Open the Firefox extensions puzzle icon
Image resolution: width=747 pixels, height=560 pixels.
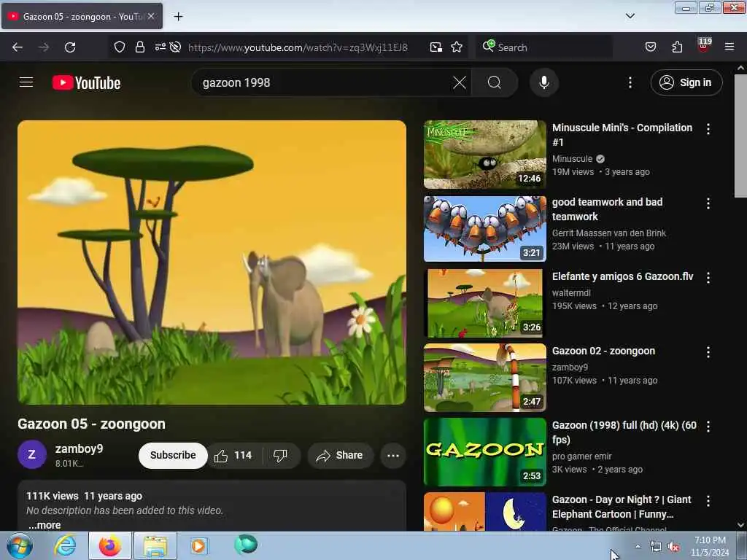coord(677,47)
